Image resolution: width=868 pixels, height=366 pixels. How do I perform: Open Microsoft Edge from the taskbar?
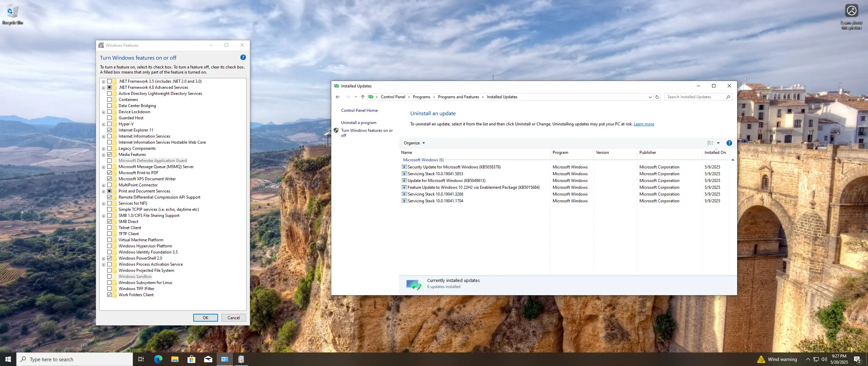[x=158, y=359]
